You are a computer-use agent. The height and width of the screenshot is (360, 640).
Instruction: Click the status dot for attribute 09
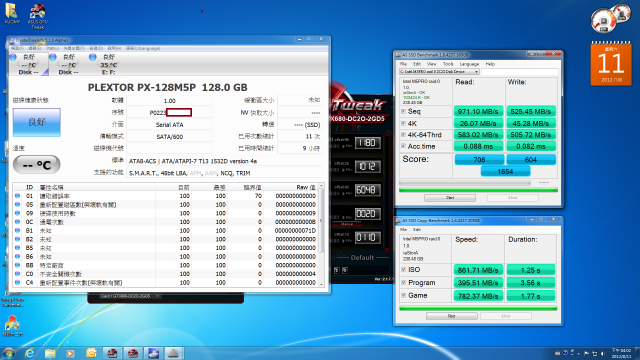pyautogui.click(x=17, y=213)
